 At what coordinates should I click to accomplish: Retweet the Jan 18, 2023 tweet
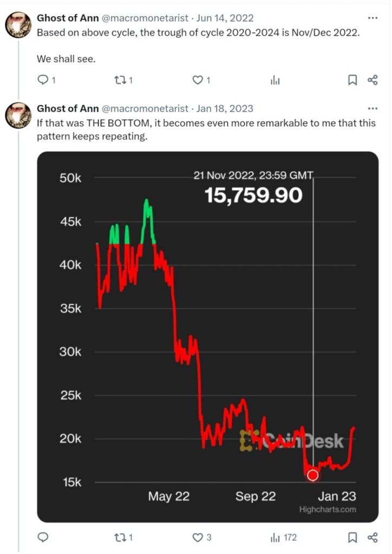coord(120,537)
